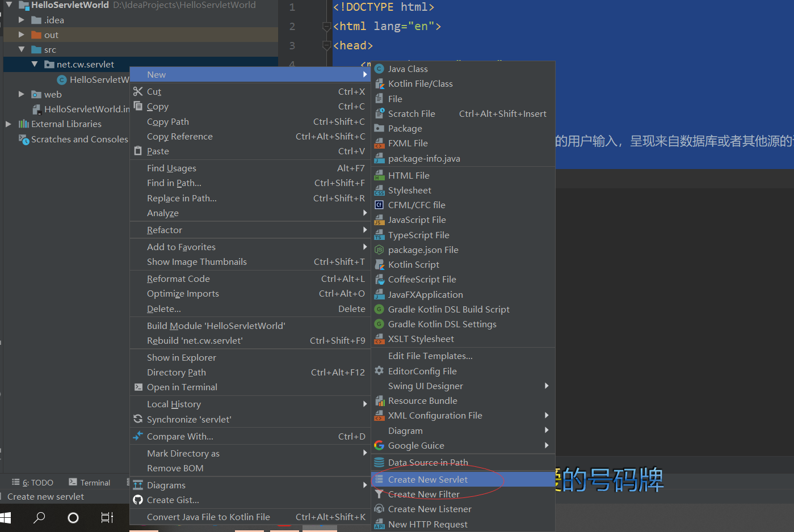Viewport: 794px width, 532px height.
Task: Choose Reformat Code
Action: tap(250, 278)
